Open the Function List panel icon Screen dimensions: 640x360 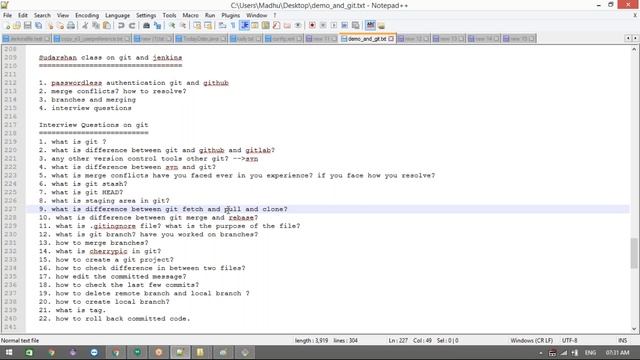[276, 25]
